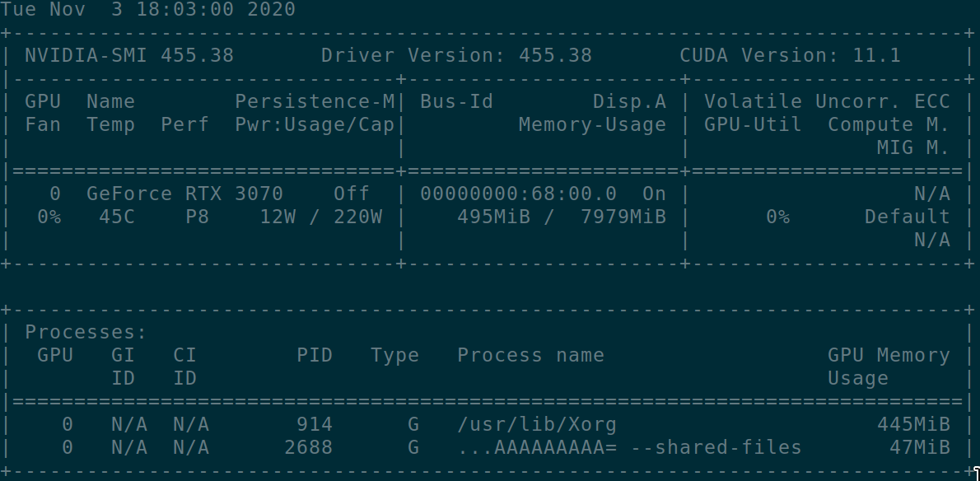Click the GeForce RTX 3070 GPU name

184,194
